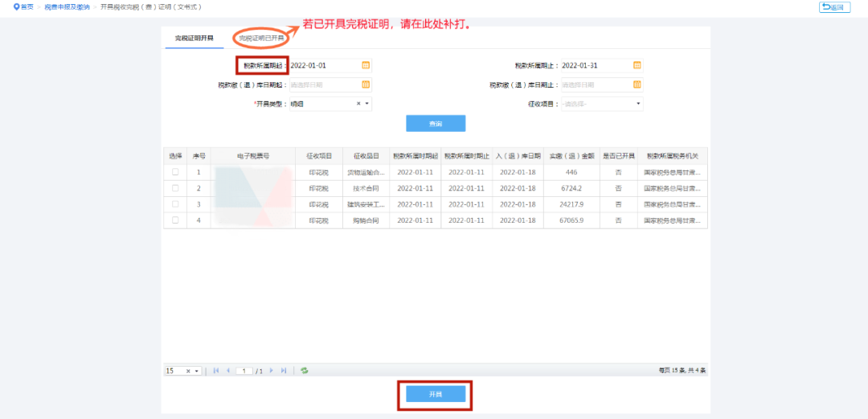Click the 技术合同 cell

[x=366, y=188]
